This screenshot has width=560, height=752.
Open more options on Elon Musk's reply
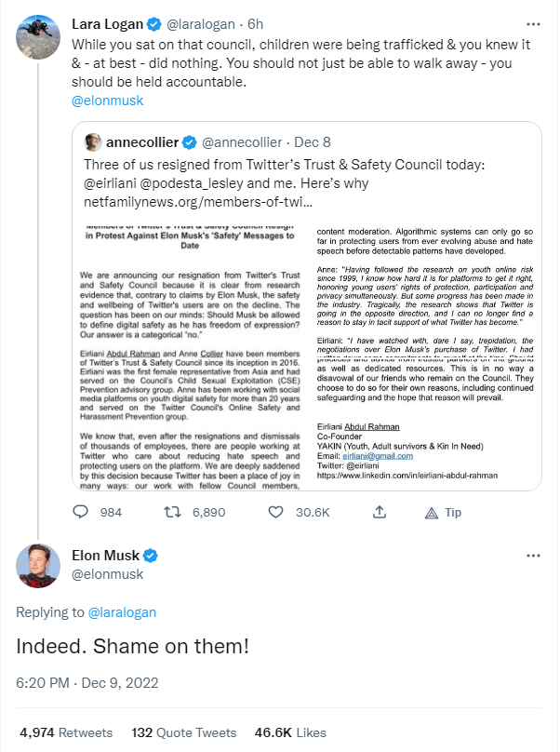[x=533, y=556]
